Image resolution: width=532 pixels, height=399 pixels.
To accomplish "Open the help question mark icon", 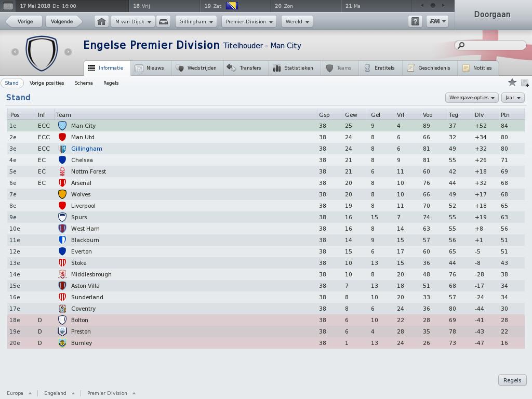I will [415, 22].
